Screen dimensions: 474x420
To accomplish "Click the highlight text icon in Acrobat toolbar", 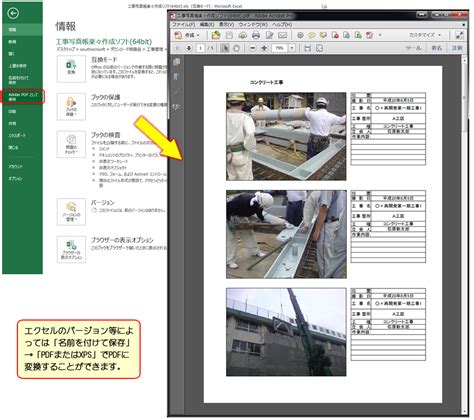I will 323,35.
